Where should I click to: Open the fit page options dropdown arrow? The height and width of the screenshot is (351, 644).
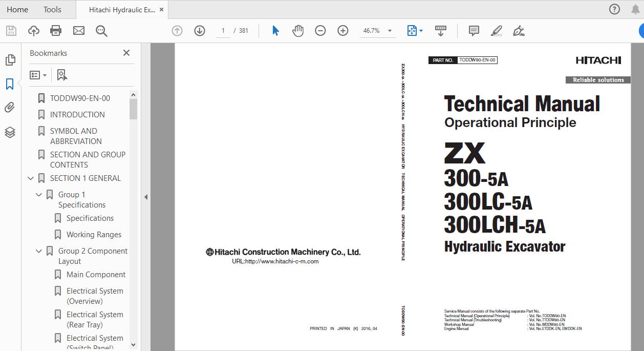(421, 31)
